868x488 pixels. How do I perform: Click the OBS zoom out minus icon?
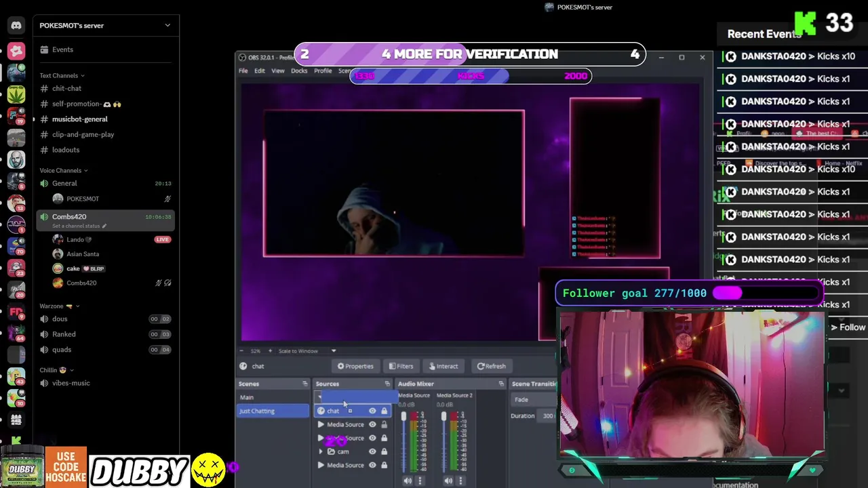click(x=243, y=351)
